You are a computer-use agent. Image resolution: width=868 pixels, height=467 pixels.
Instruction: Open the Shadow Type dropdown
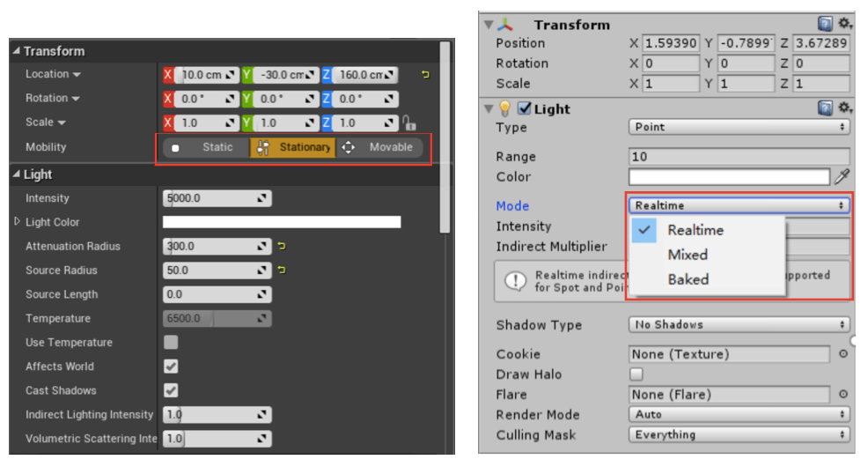(739, 325)
